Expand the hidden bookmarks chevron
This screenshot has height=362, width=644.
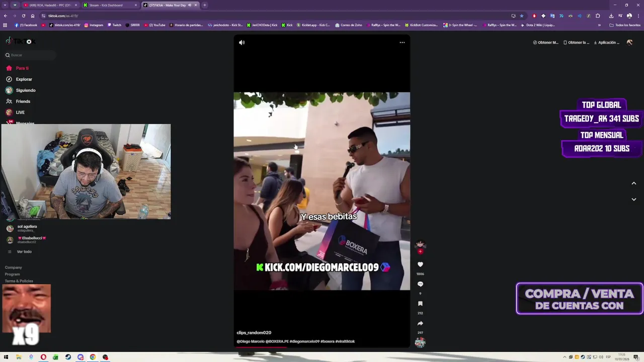pyautogui.click(x=599, y=25)
